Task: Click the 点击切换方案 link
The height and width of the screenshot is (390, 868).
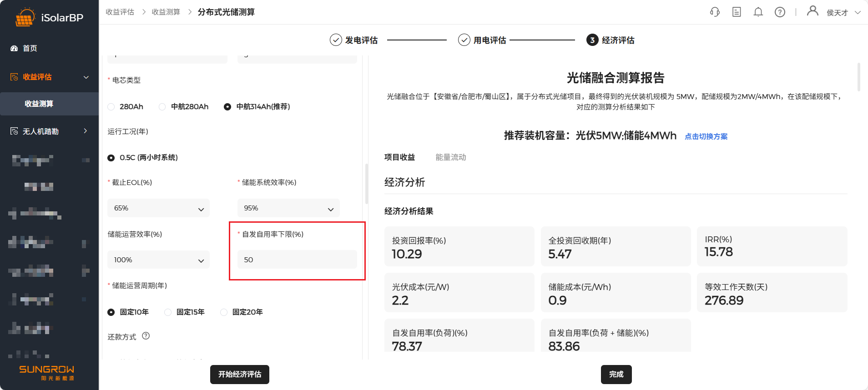Action: coord(706,136)
